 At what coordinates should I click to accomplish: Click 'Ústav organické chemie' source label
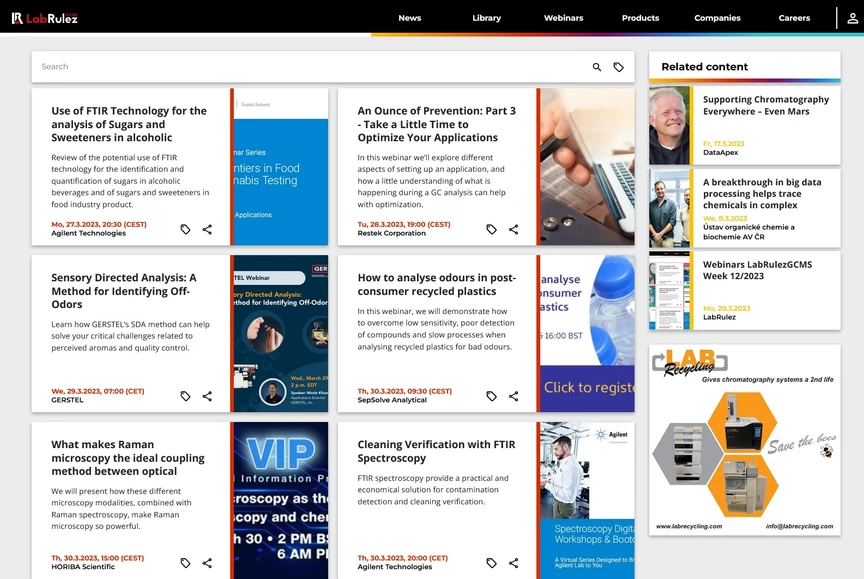pyautogui.click(x=749, y=232)
